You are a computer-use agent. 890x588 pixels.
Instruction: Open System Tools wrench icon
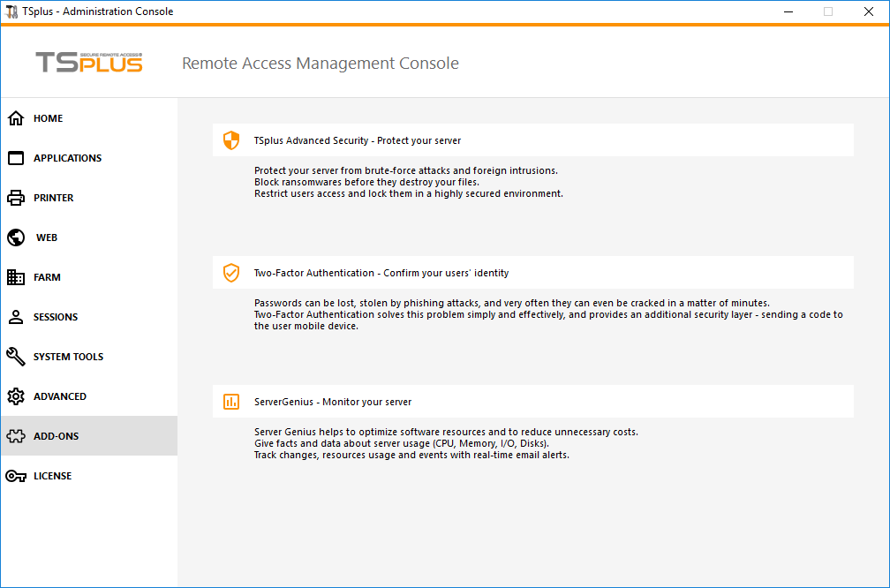[x=15, y=356]
